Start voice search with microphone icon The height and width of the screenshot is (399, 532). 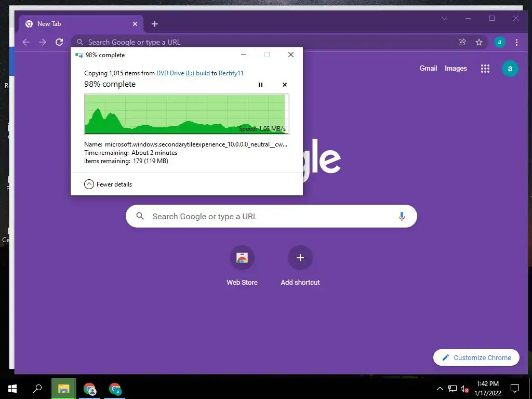(402, 216)
